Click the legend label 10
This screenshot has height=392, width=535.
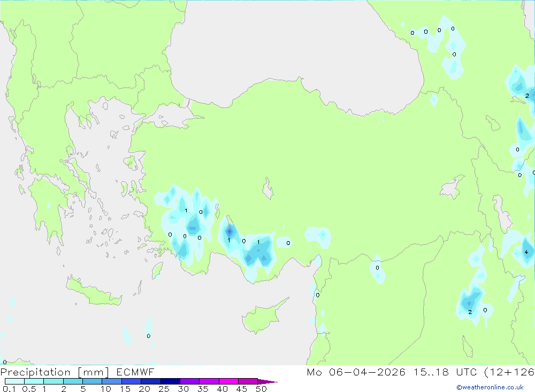(x=106, y=389)
